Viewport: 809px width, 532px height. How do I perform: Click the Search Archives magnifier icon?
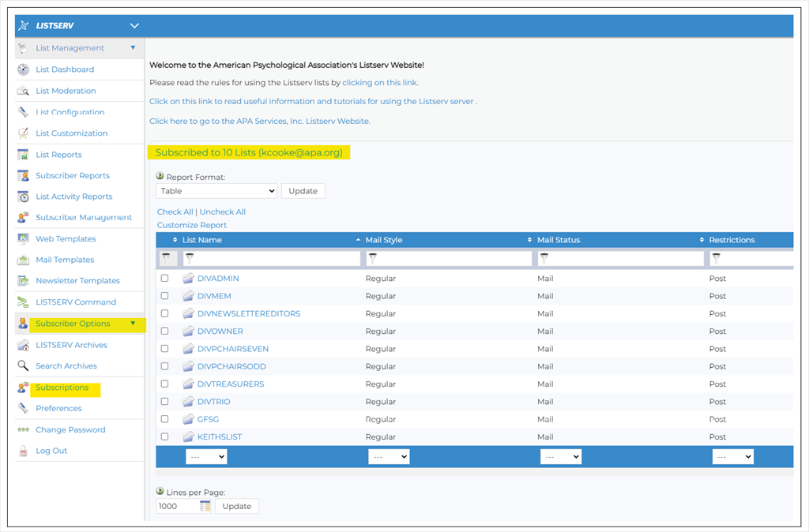click(22, 366)
